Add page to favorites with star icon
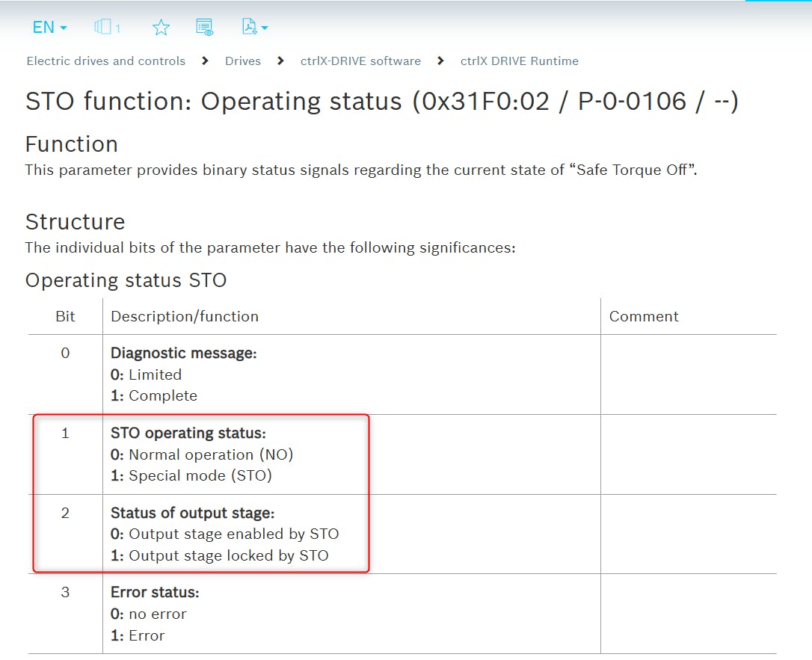The width and height of the screenshot is (812, 660). point(161,28)
